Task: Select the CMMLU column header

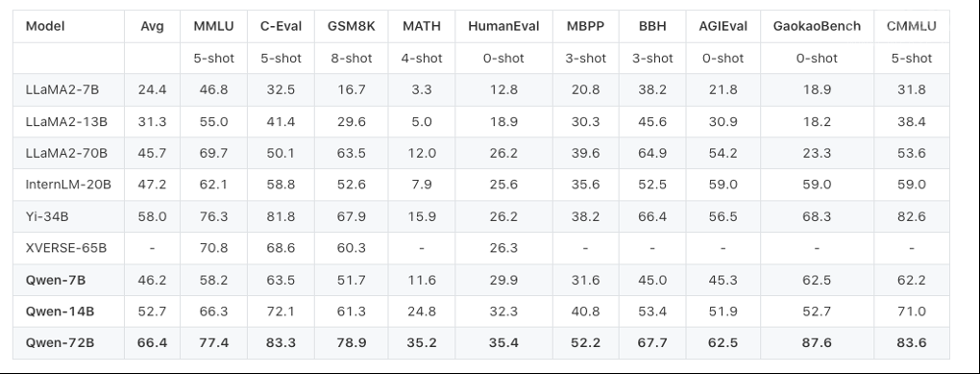Action: [911, 26]
